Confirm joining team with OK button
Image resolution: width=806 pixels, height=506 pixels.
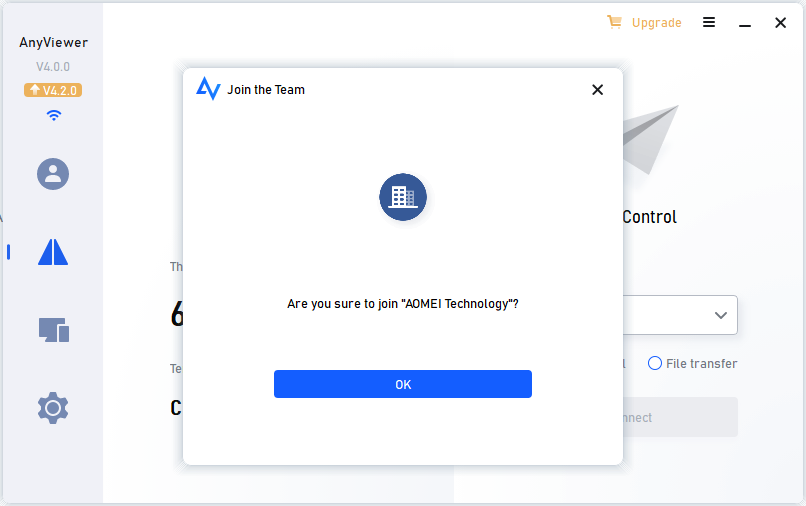click(x=402, y=384)
